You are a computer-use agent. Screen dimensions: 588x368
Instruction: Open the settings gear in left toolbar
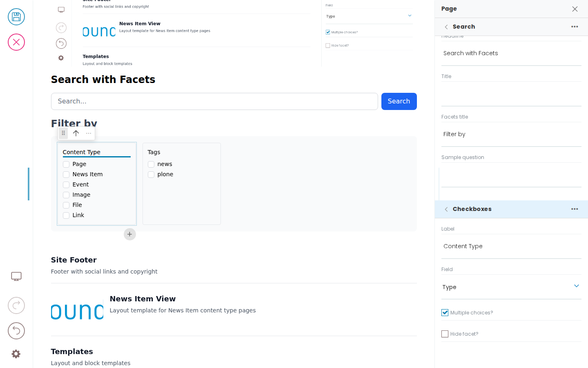click(16, 354)
